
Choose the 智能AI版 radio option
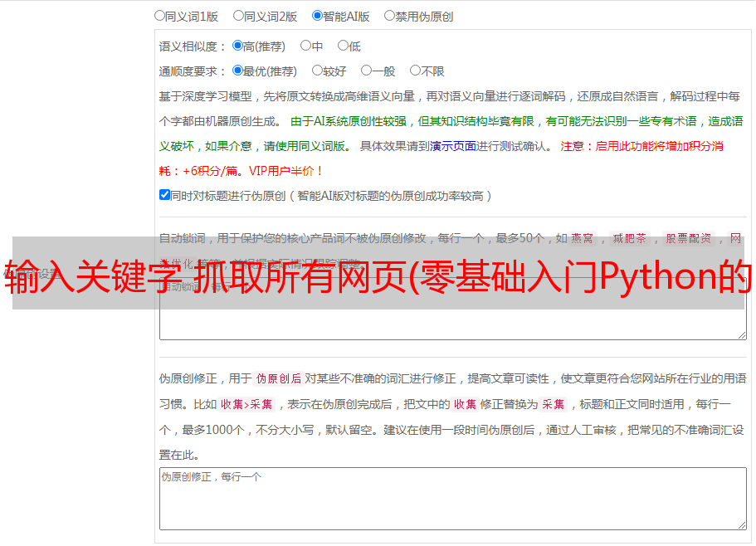317,16
